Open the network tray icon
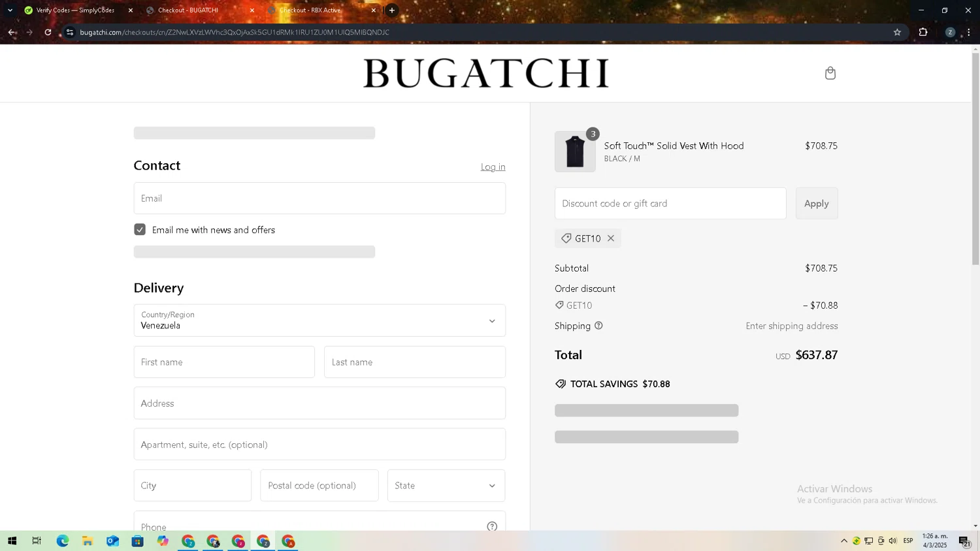 868,541
